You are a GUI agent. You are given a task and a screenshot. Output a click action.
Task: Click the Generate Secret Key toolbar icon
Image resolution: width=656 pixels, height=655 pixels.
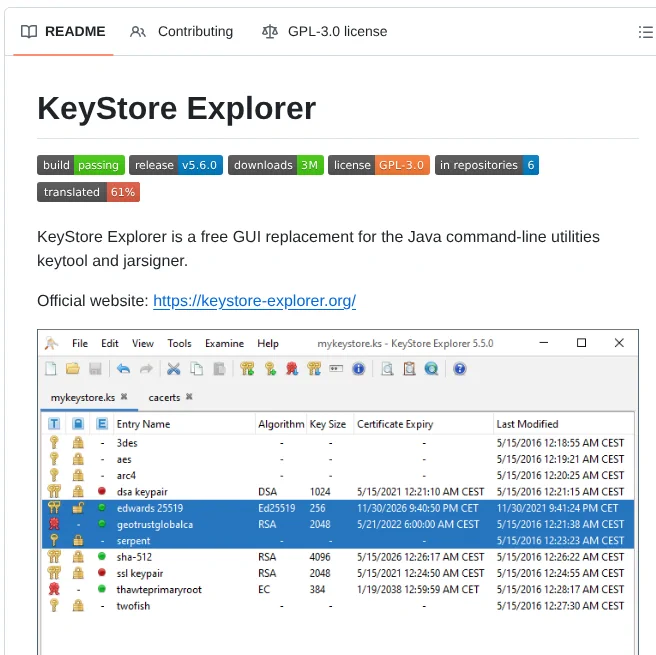270,369
